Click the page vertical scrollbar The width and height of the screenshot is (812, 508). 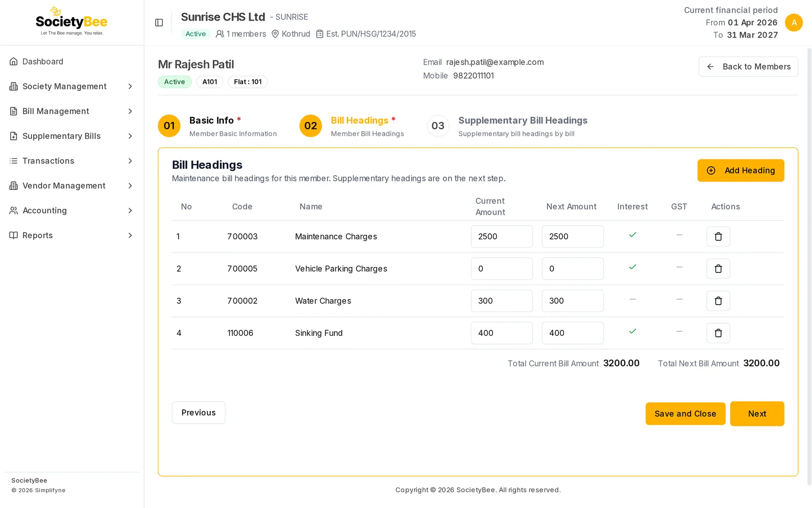[x=809, y=267]
